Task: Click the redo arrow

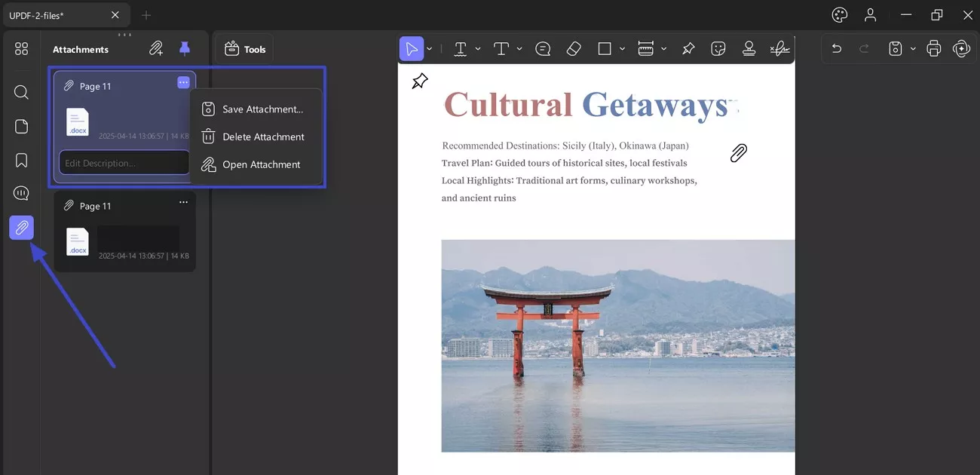Action: pos(865,48)
